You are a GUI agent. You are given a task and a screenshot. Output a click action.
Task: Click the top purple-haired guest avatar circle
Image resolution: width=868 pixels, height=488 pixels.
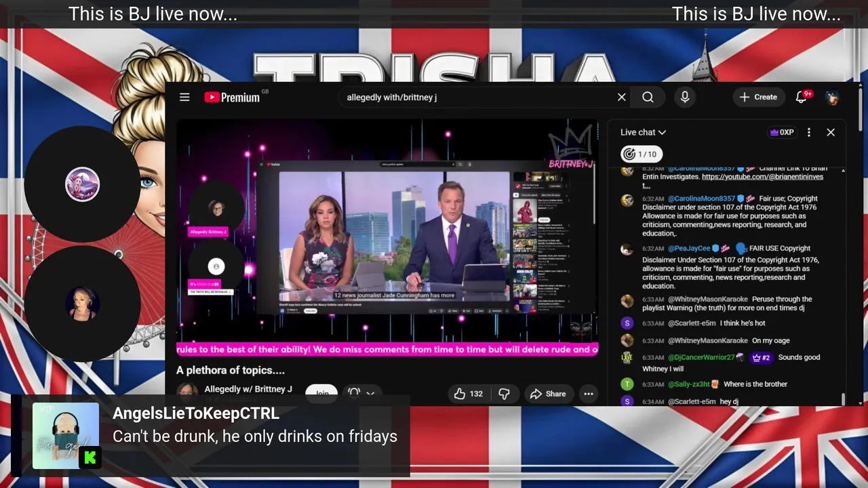tap(82, 184)
